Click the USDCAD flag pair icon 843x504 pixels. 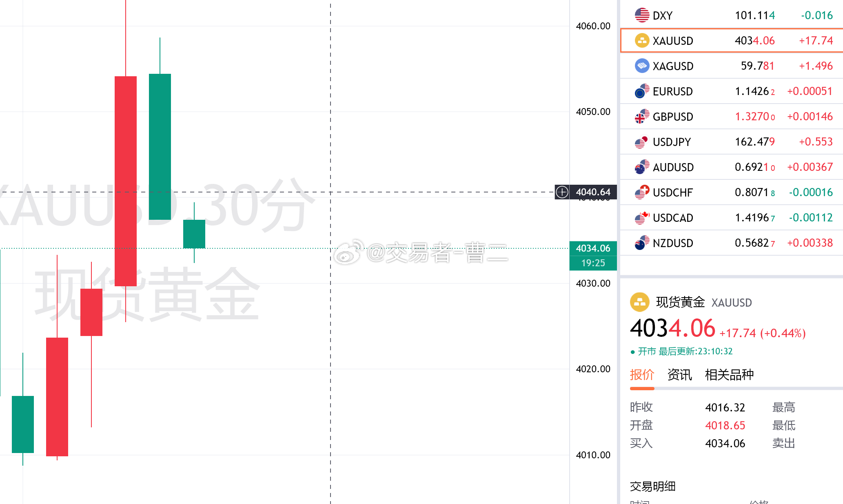642,217
